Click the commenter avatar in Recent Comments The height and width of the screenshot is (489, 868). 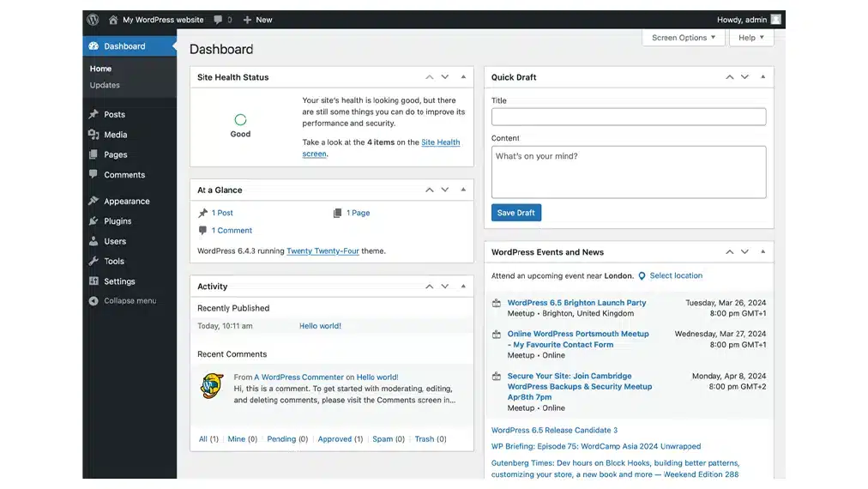click(212, 386)
